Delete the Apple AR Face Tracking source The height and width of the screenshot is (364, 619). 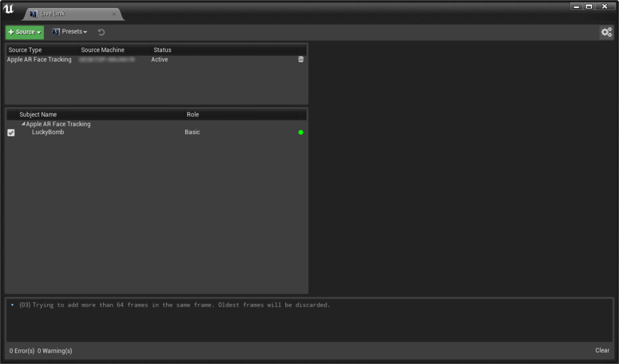tap(301, 59)
